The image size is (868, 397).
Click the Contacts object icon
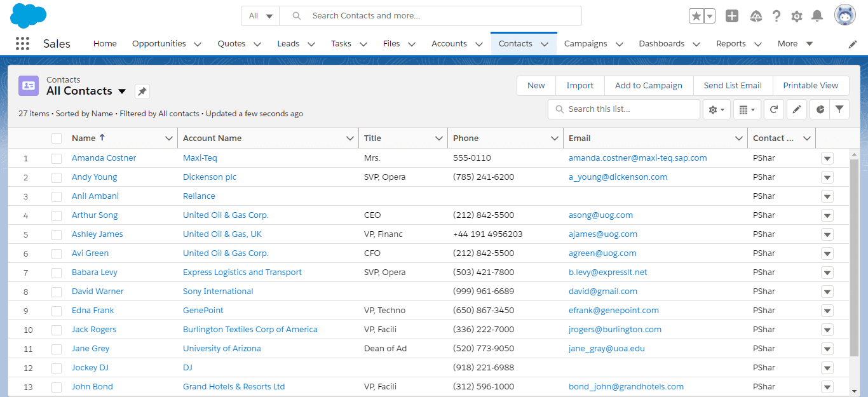tap(29, 85)
